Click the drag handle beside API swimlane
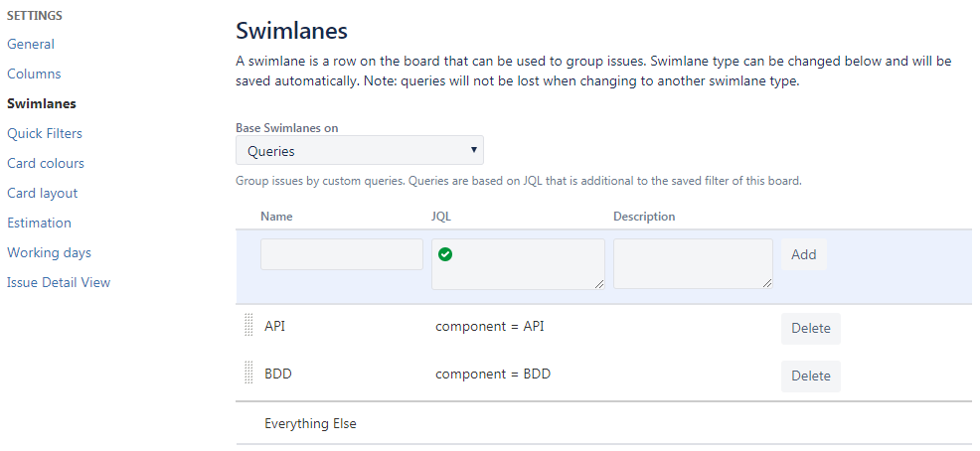This screenshot has height=451, width=980. click(x=248, y=326)
